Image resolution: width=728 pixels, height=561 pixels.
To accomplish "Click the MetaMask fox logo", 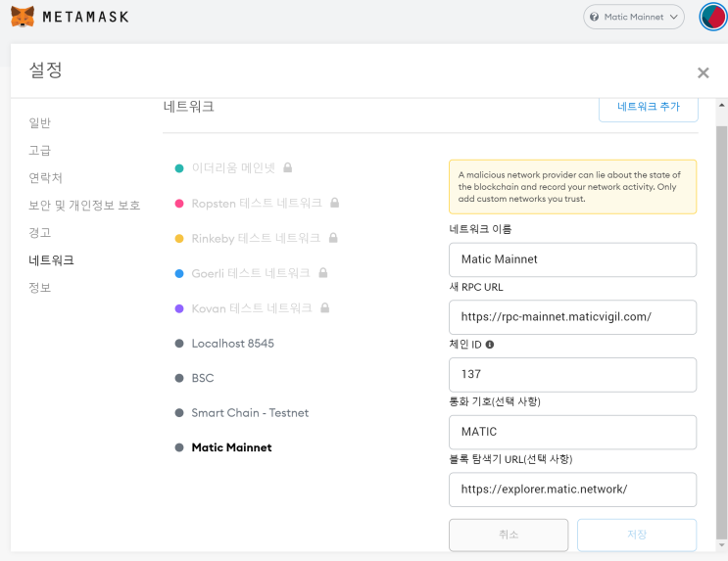I will 23,17.
